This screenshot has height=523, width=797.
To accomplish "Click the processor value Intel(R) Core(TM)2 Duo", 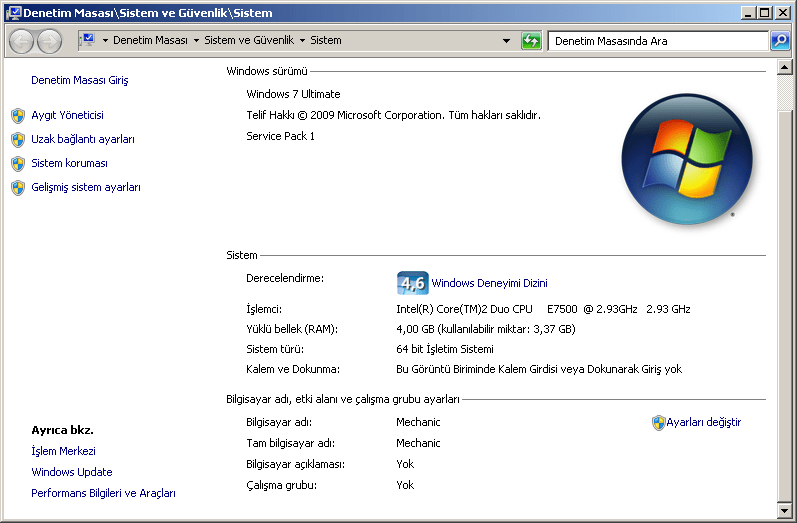I will 543,309.
